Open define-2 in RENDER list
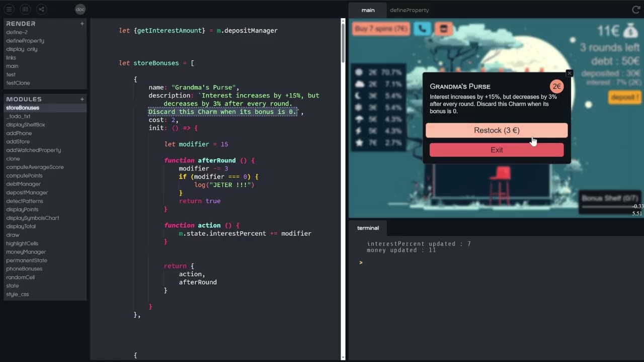644x362 pixels. click(x=17, y=32)
